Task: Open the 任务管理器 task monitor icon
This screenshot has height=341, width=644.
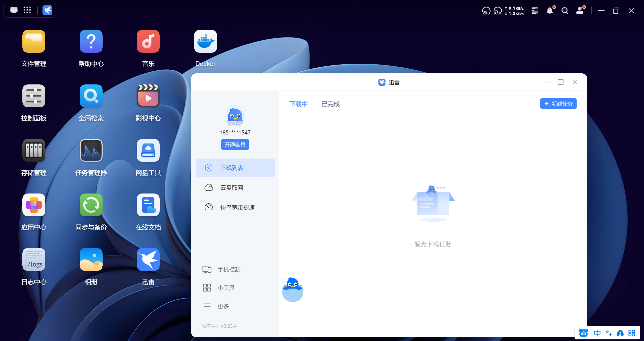Action: (91, 151)
